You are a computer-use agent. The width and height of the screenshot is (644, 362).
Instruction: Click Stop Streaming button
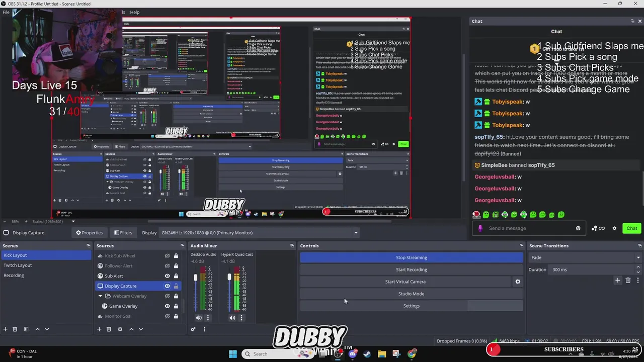[x=411, y=257]
